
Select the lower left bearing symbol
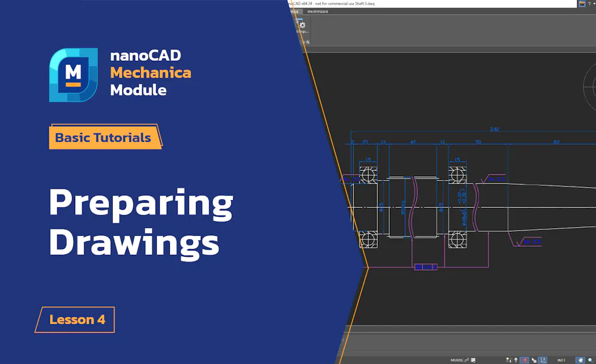pyautogui.click(x=368, y=239)
